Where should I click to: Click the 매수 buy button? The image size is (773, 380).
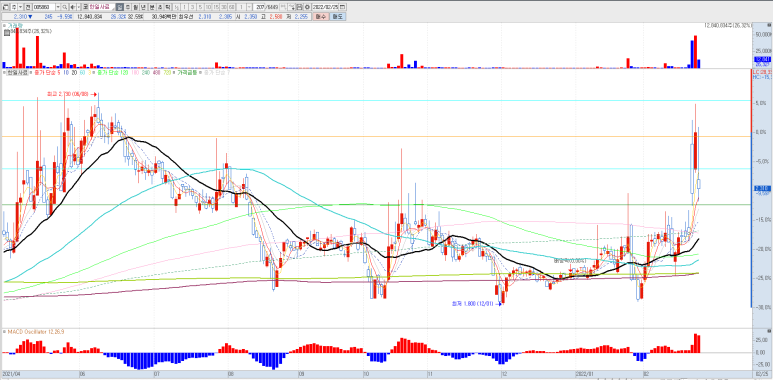pos(321,16)
